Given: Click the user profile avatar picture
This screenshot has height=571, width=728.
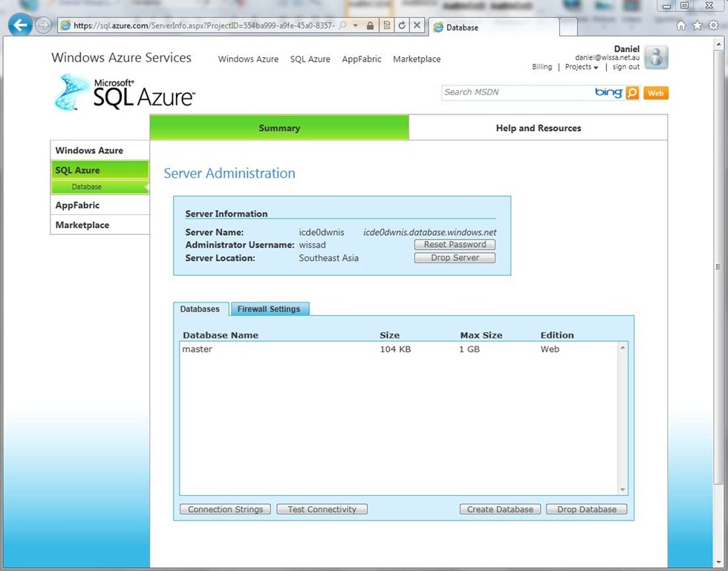Looking at the screenshot, I should click(x=656, y=57).
